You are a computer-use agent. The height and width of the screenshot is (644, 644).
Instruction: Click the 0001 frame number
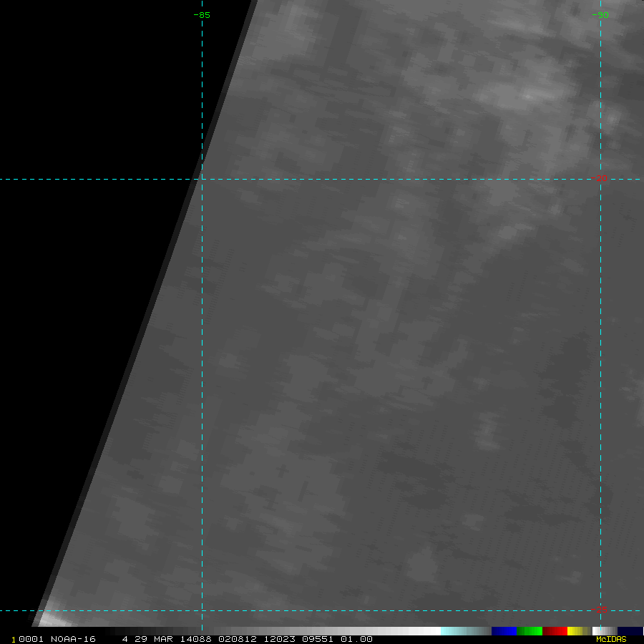click(31, 639)
